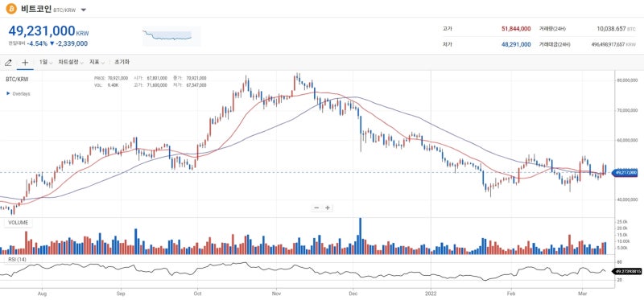Click the 24H trade amount 496,498,917,657 KRW
The height and width of the screenshot is (300, 644).
[613, 44]
